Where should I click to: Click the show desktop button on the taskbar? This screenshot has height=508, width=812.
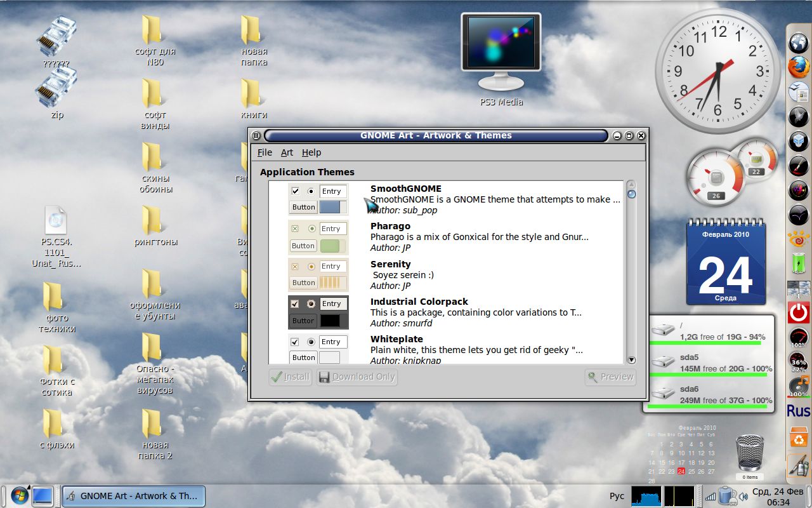tap(43, 495)
